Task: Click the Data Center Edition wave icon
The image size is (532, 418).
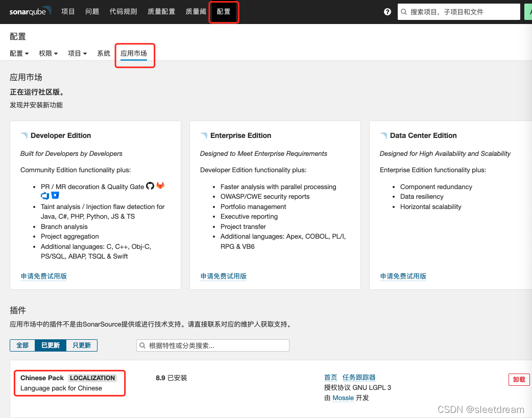Action: click(x=384, y=135)
